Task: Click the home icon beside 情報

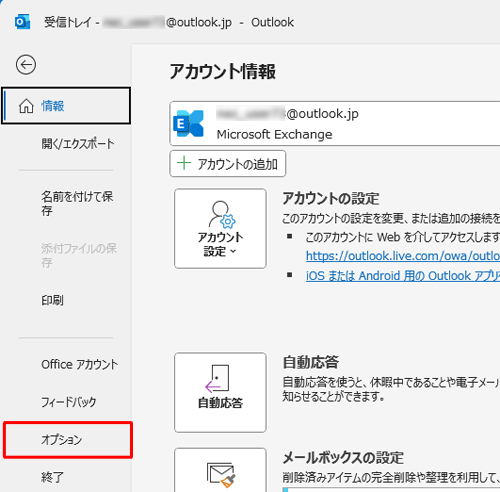Action: point(26,106)
